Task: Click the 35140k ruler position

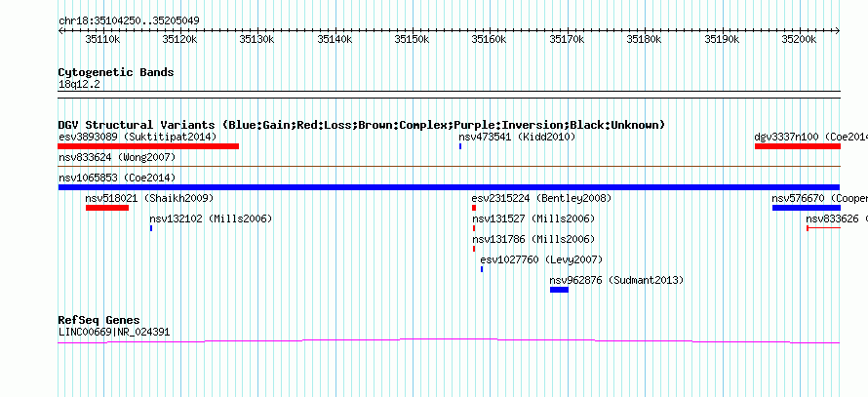Action: point(335,39)
